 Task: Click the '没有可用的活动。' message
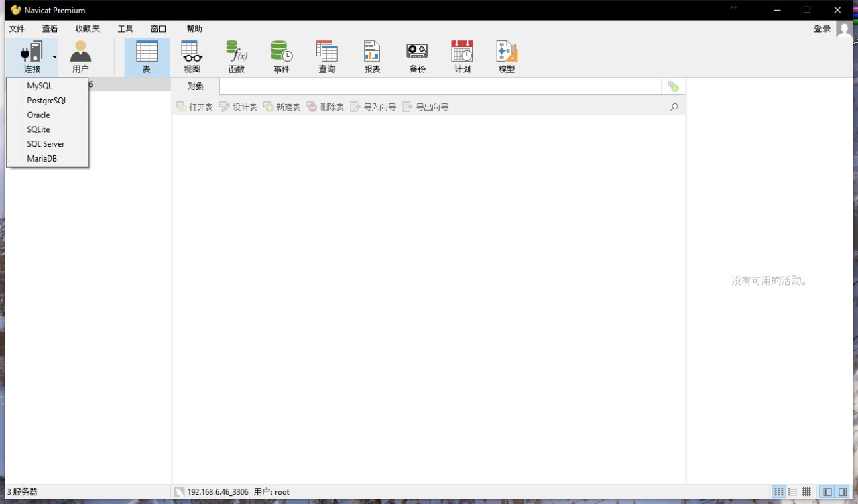click(x=770, y=281)
